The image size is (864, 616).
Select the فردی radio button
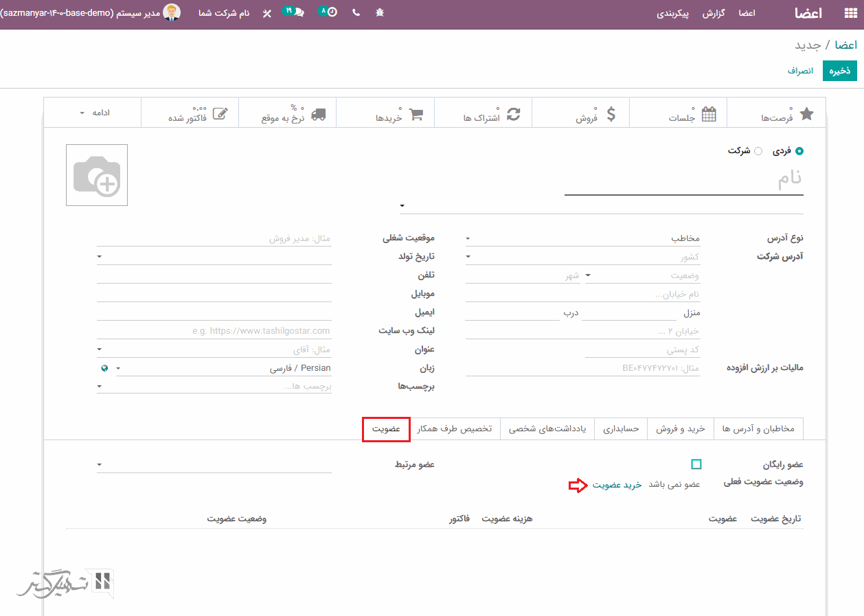coord(799,151)
